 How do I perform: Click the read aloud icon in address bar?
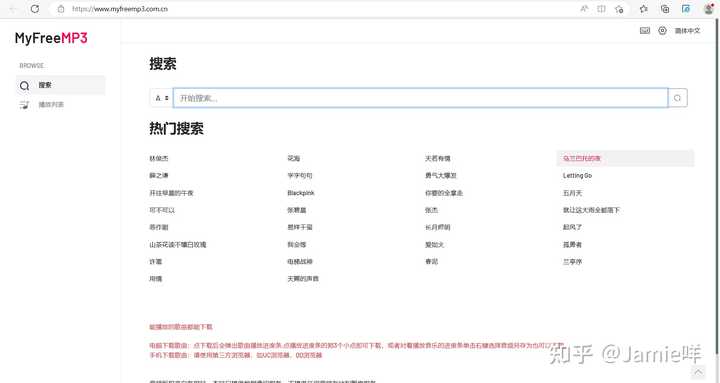(584, 9)
